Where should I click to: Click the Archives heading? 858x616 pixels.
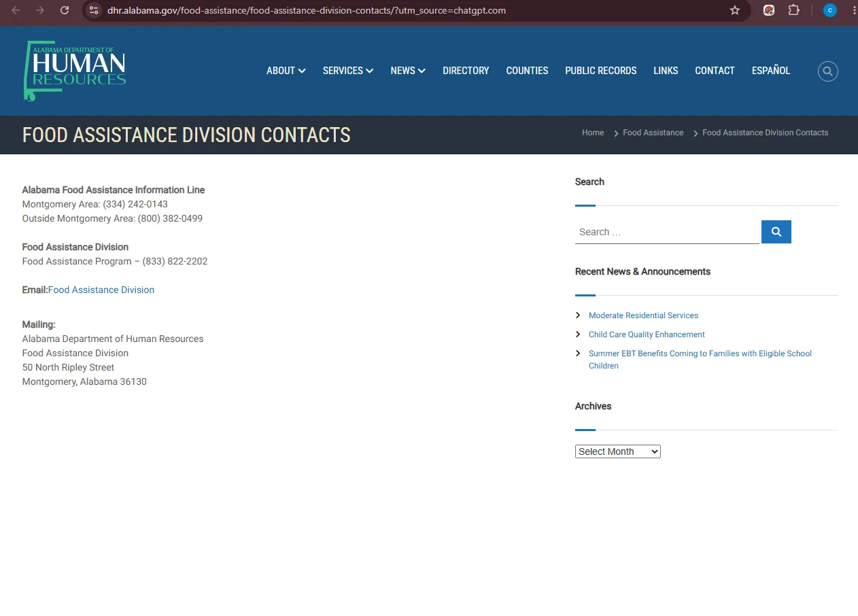coord(593,406)
